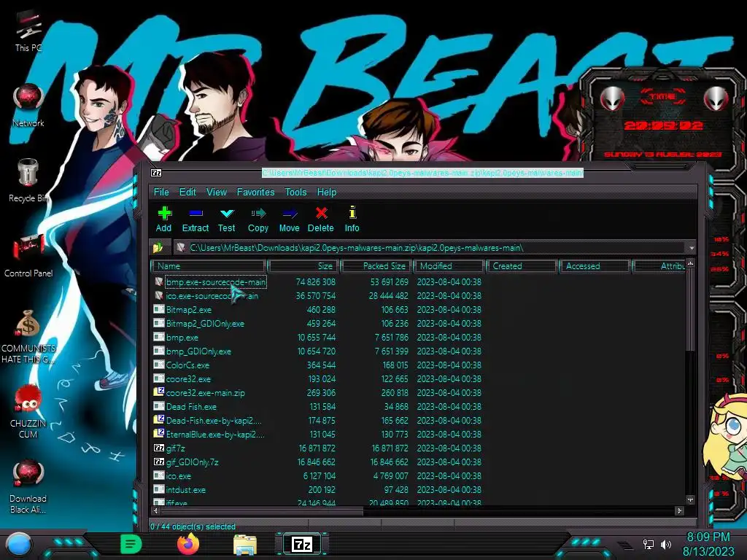Open Firefox from the taskbar

pyautogui.click(x=188, y=544)
